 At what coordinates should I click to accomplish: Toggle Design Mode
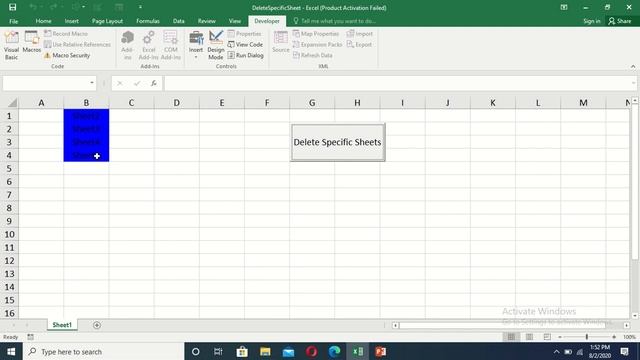(216, 45)
